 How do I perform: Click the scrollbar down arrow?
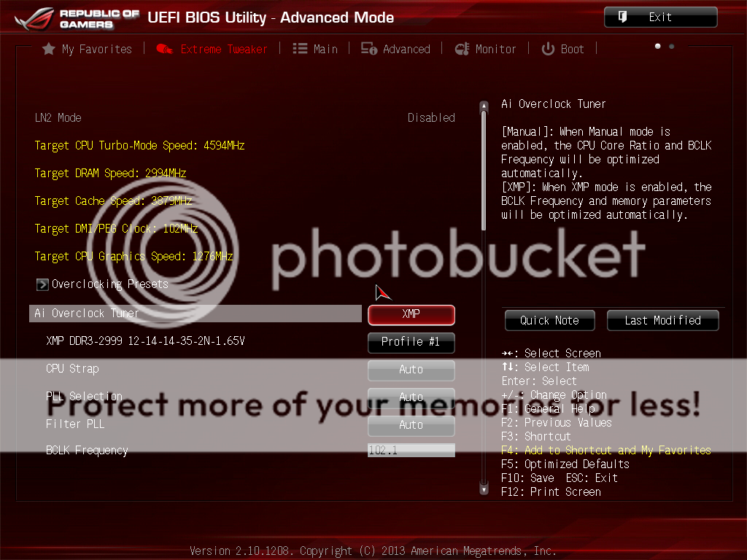[x=483, y=489]
